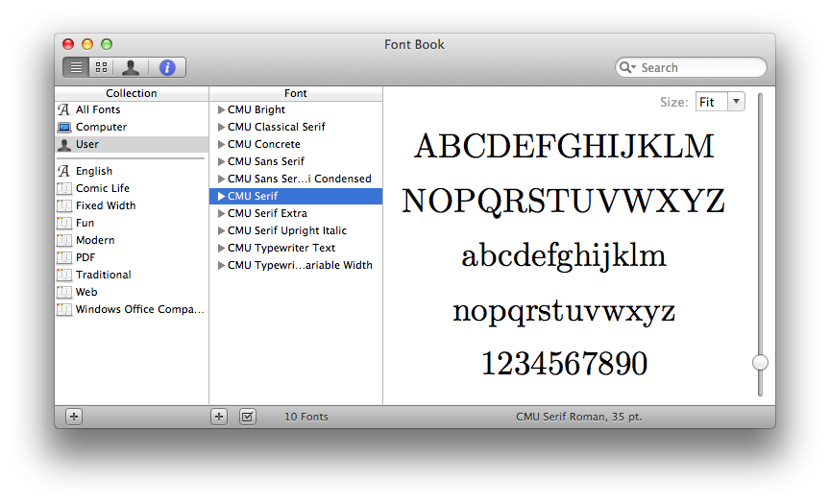Screen dimensions: 830x504
Task: Click the English collection icon
Action: [64, 171]
